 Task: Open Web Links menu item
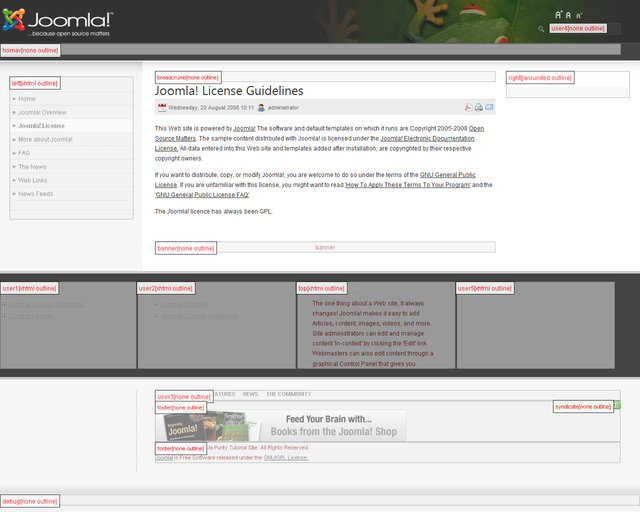[33, 180]
